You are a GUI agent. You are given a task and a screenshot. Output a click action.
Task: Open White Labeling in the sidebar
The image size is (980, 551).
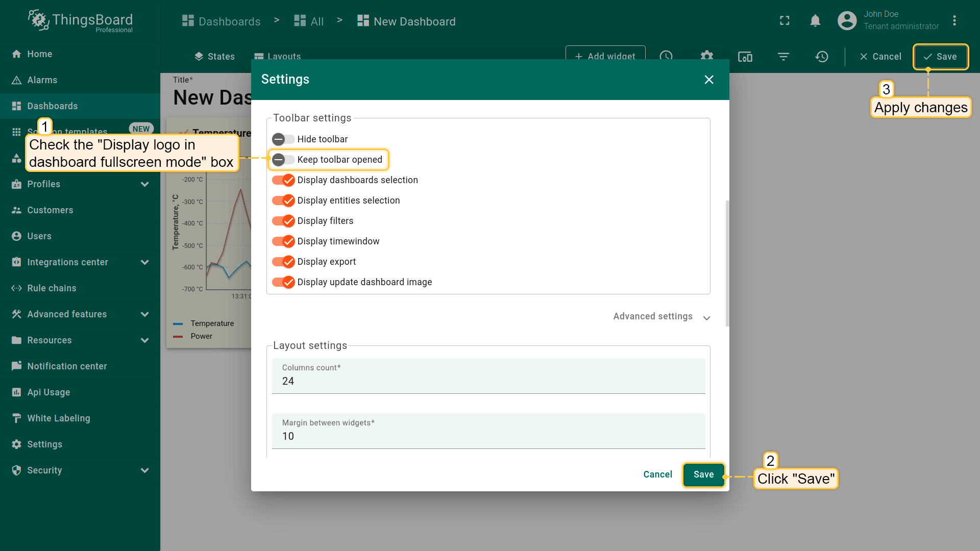pyautogui.click(x=59, y=418)
